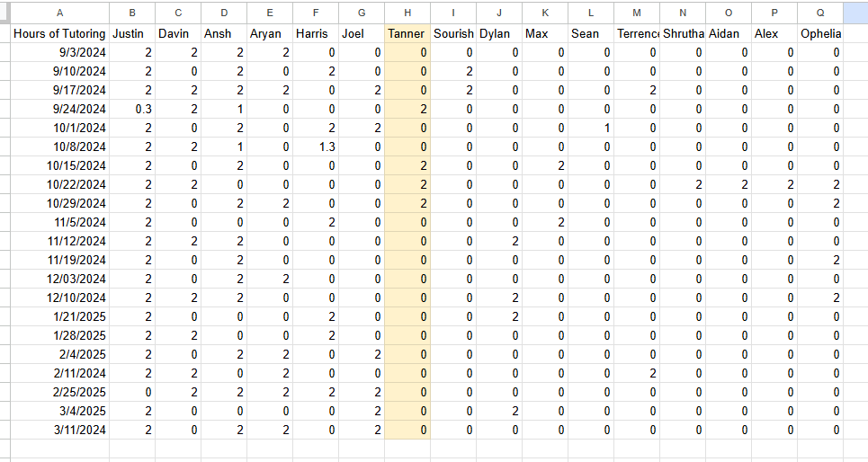This screenshot has height=462, width=868.
Task: Click the highlighted 'Tanner' name cell
Action: click(x=407, y=33)
